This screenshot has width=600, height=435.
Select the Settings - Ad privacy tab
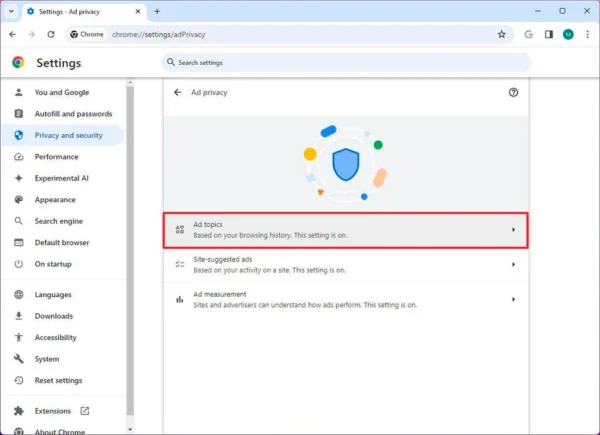click(84, 12)
